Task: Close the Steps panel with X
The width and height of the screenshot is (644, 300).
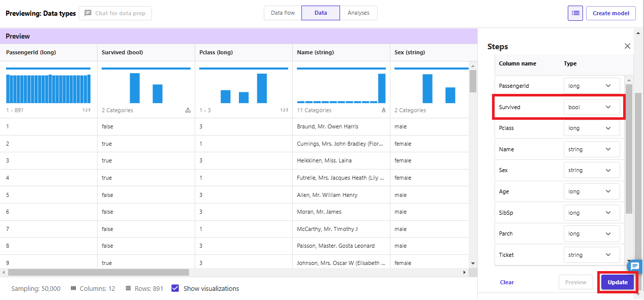Action: pos(627,46)
